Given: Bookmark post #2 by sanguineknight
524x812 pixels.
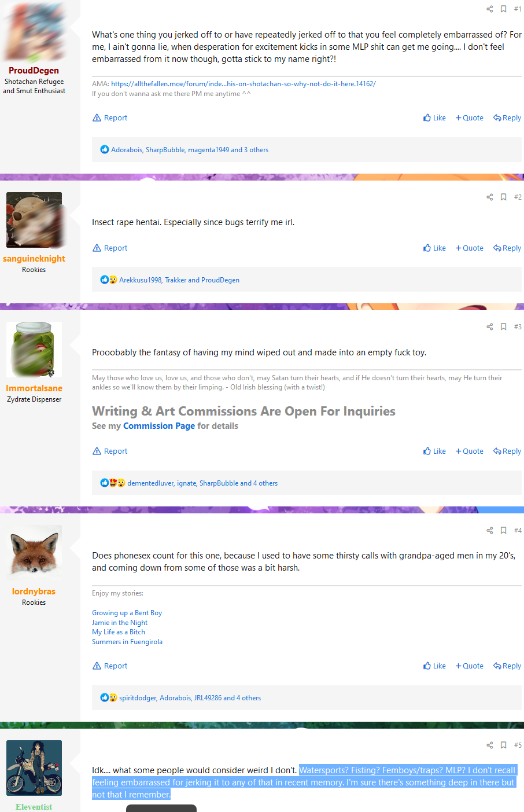Looking at the screenshot, I should click(x=504, y=197).
